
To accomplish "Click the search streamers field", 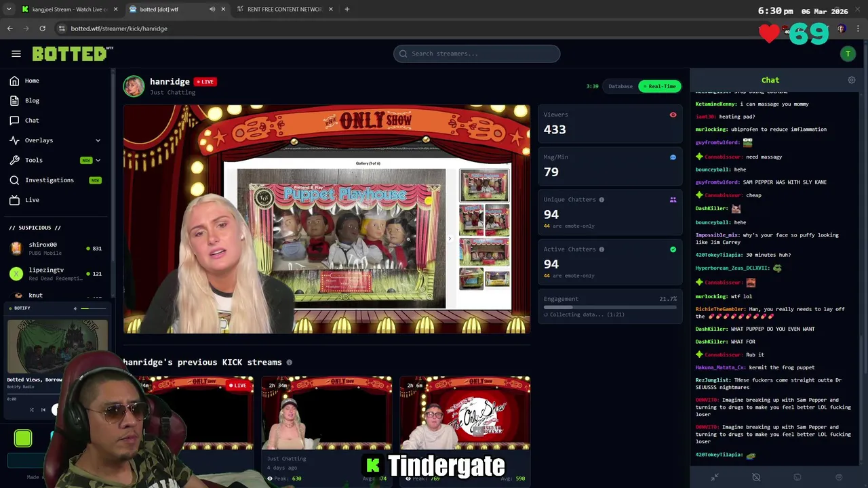I will [477, 54].
